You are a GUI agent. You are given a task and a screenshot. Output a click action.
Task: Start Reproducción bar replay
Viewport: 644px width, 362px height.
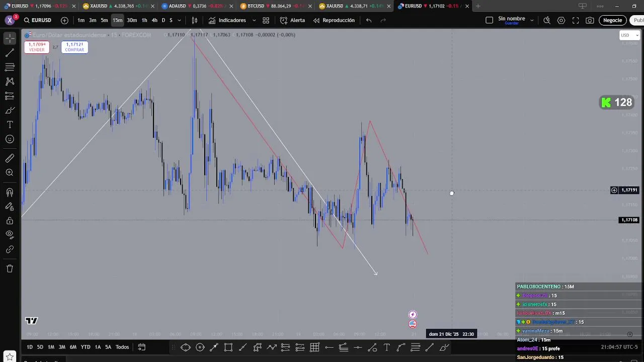click(334, 20)
